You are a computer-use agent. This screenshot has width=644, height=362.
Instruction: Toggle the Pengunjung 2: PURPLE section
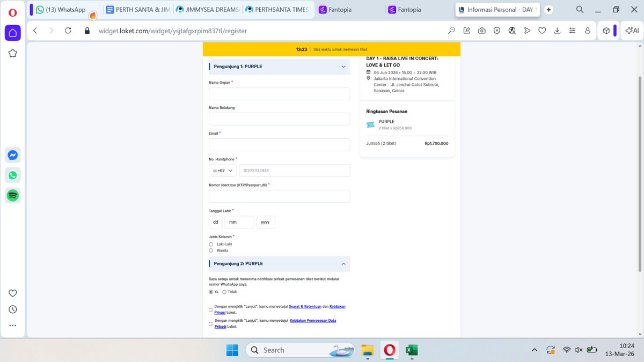279,263
